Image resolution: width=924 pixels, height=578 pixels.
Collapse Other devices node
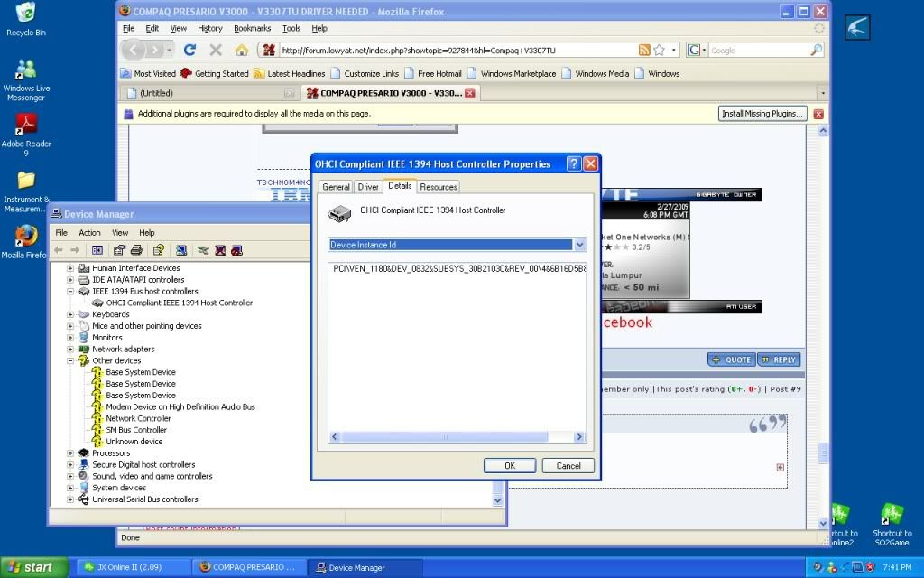tap(70, 360)
